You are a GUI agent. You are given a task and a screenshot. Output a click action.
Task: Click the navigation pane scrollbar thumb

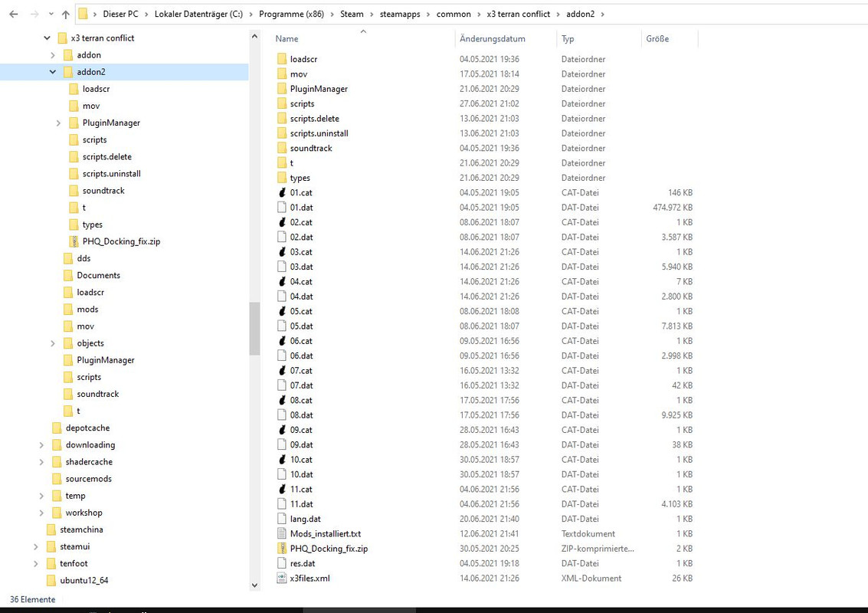click(x=254, y=329)
